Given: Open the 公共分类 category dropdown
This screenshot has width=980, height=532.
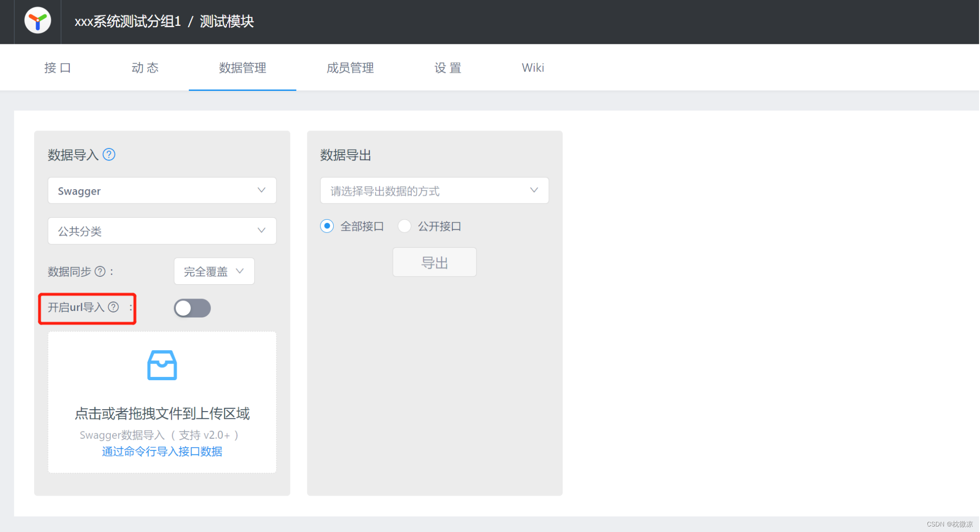Looking at the screenshot, I should [162, 231].
